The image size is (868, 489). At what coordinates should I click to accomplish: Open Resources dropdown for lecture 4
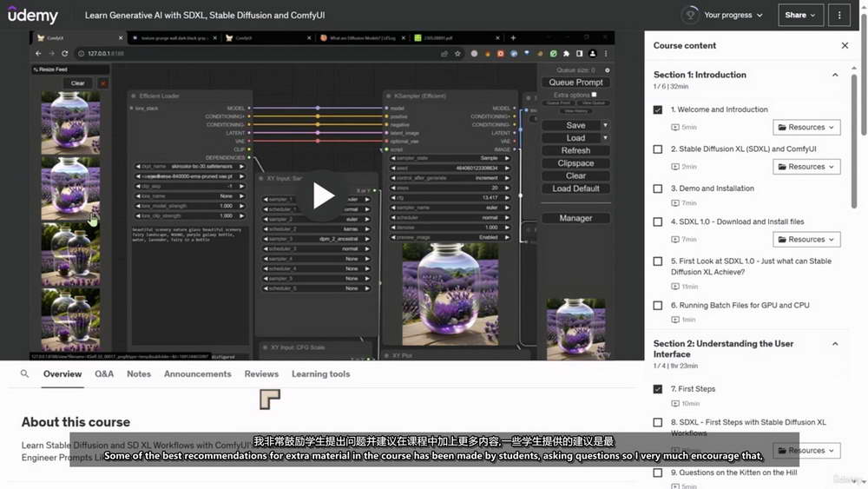(806, 239)
